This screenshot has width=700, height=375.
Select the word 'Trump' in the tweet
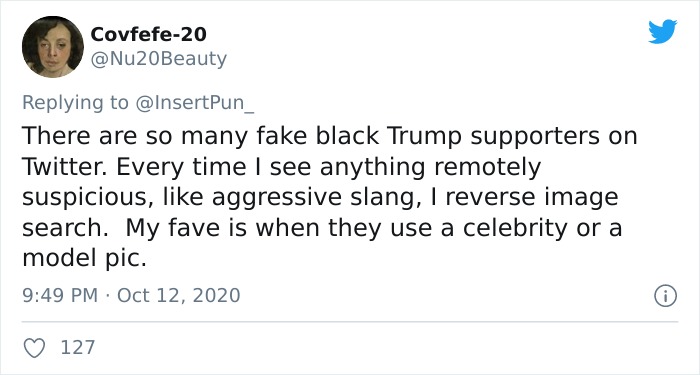coord(424,137)
